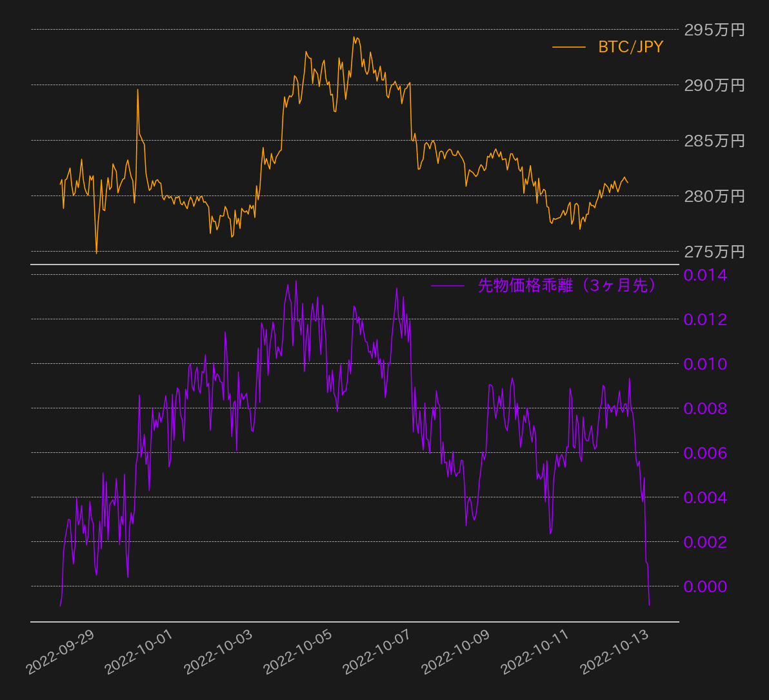Image resolution: width=769 pixels, height=700 pixels.
Task: Select the 2022-10-11 date label
Action: pyautogui.click(x=536, y=653)
